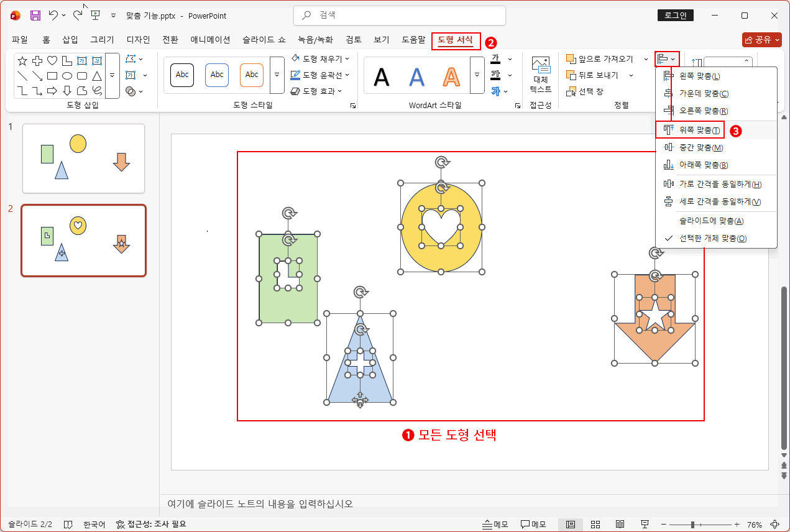Toggle 읽기용 보기 reading view

[x=620, y=524]
